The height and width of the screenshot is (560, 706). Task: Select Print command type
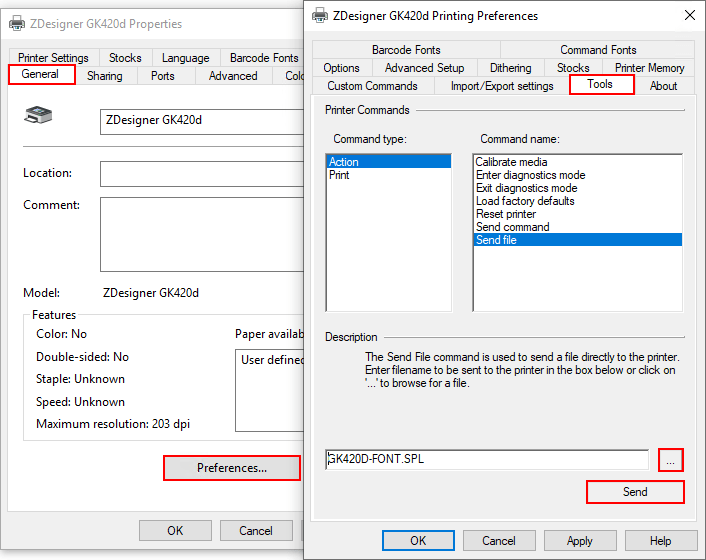click(389, 175)
